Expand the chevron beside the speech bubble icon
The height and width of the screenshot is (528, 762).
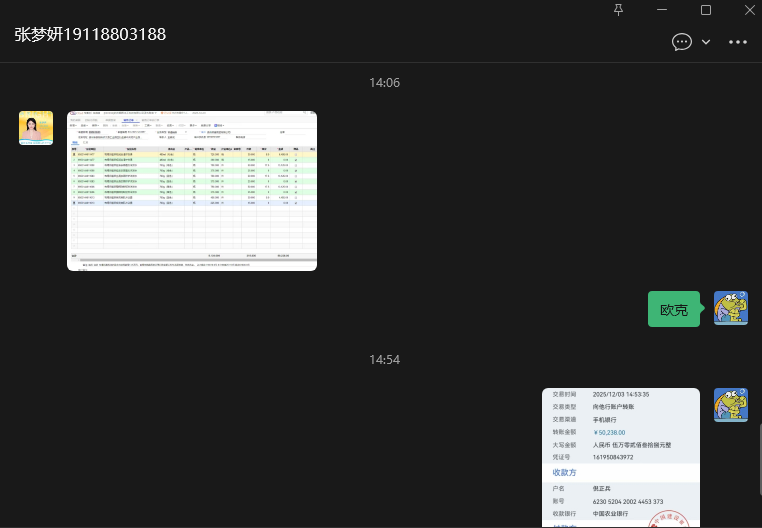point(706,42)
